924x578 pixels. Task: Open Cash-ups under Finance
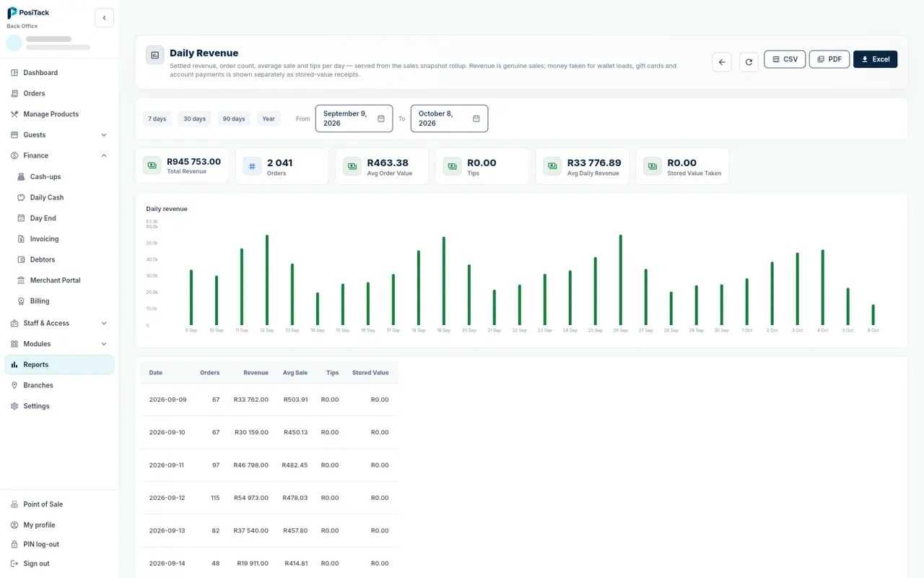[x=62, y=176]
